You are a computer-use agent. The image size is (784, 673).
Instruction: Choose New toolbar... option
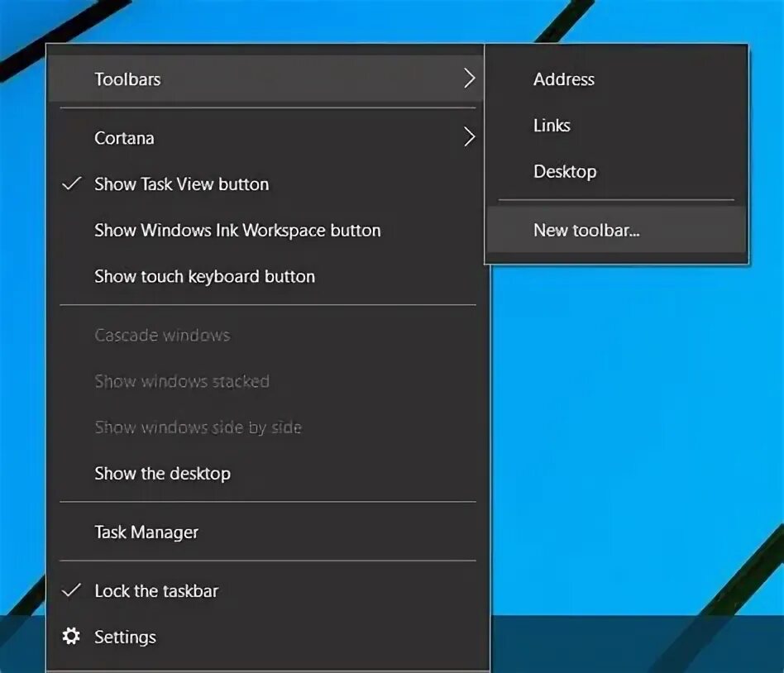[616, 230]
